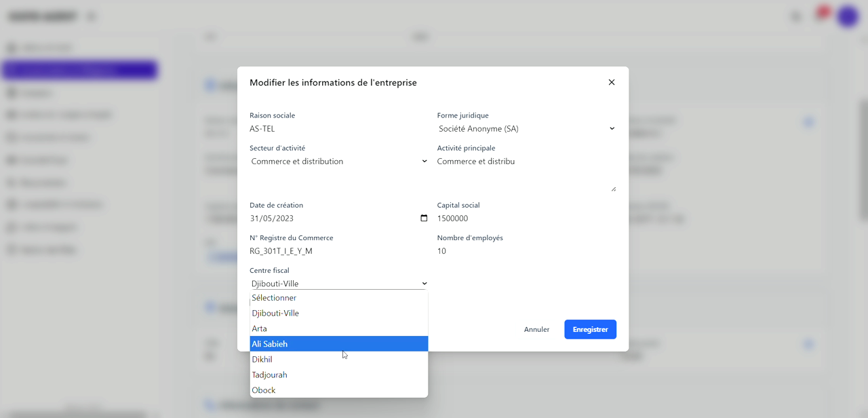
Task: Click the notification bell with red badge
Action: [820, 16]
